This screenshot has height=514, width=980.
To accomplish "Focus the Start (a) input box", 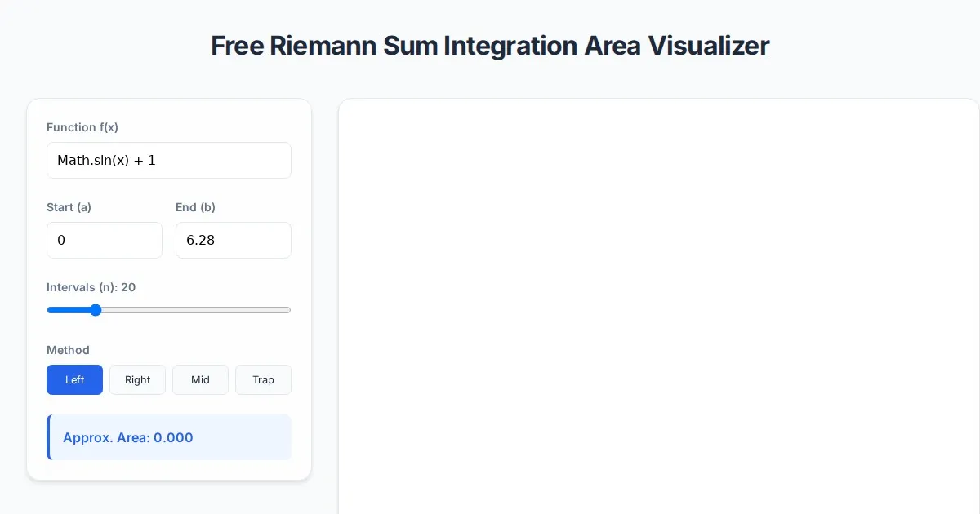I will tap(105, 241).
